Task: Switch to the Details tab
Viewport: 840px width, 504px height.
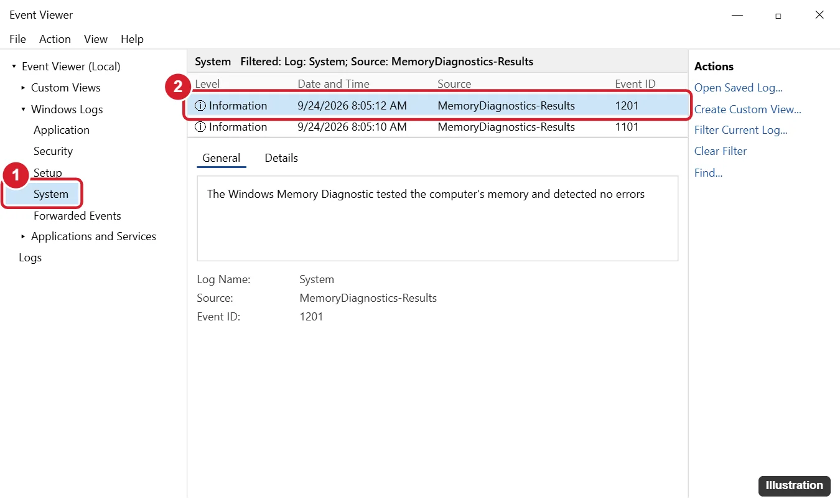Action: click(x=281, y=158)
